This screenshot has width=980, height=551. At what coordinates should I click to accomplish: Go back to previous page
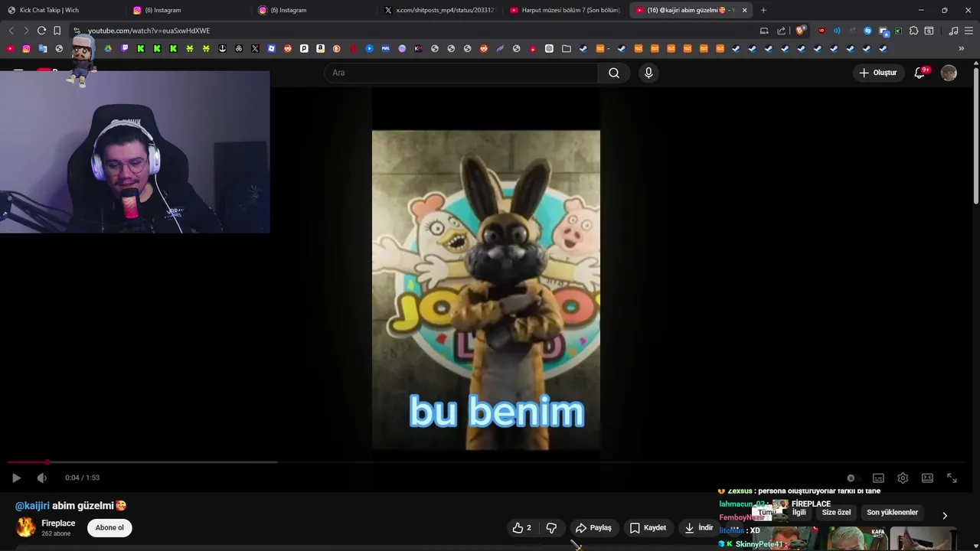[x=11, y=31]
